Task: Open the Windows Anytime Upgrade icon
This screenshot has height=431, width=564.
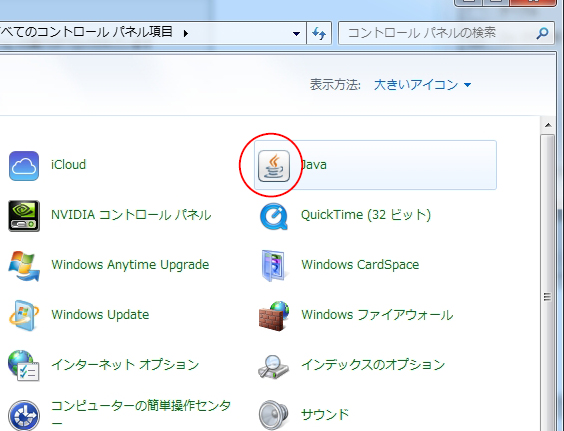Action: 24,266
